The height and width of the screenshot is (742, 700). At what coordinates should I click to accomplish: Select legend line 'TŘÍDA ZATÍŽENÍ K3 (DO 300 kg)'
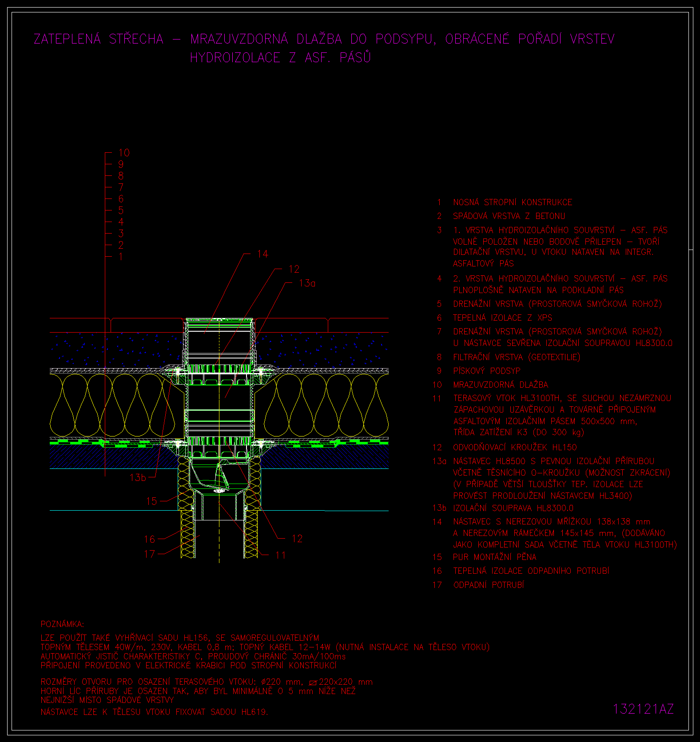pos(518,433)
